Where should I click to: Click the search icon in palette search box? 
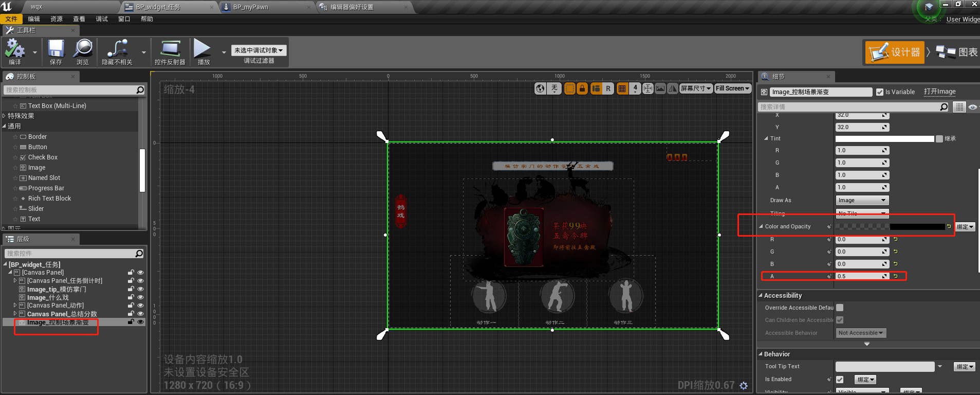140,90
